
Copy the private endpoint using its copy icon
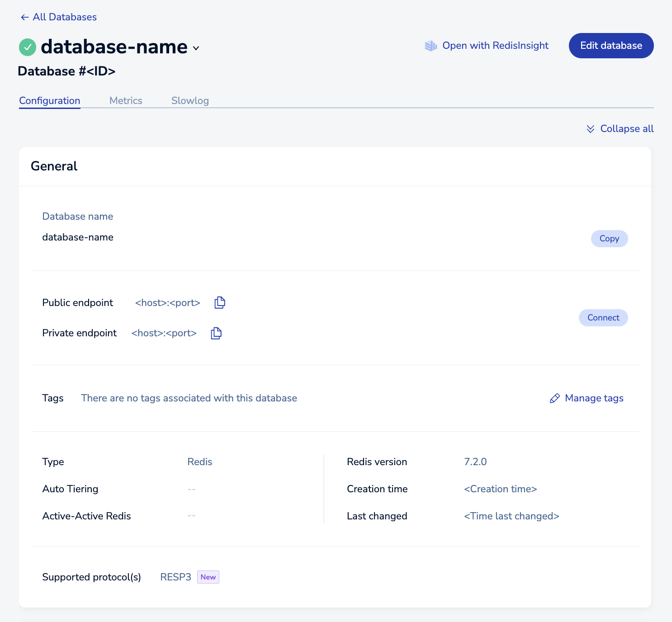tap(216, 333)
